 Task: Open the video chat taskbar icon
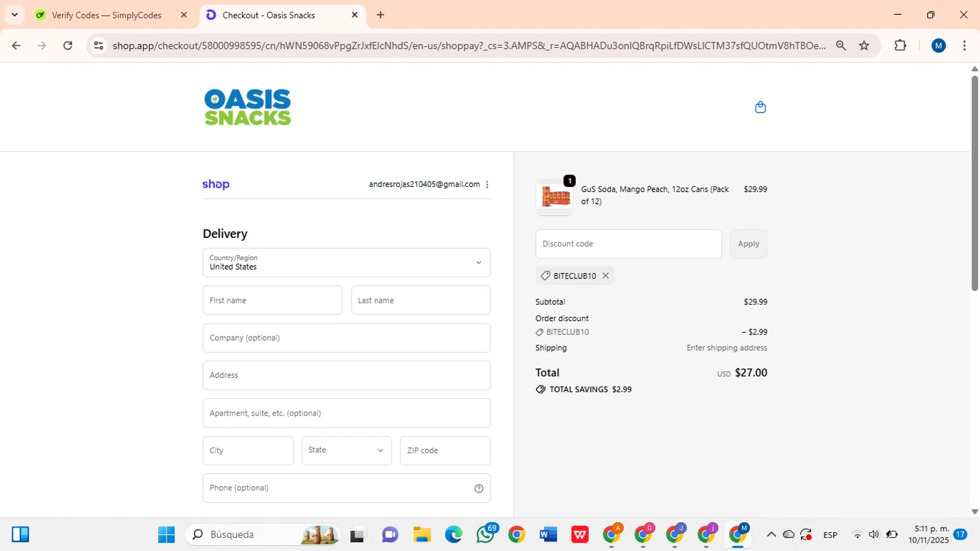[390, 535]
